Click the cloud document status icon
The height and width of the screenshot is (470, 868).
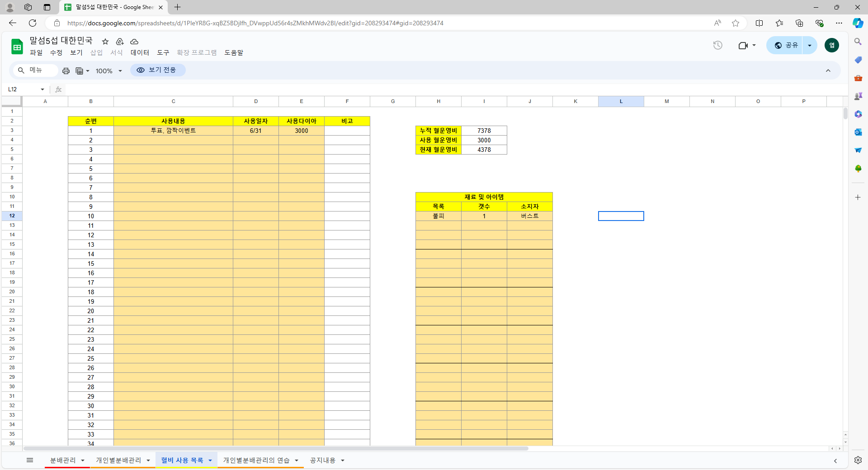point(134,42)
